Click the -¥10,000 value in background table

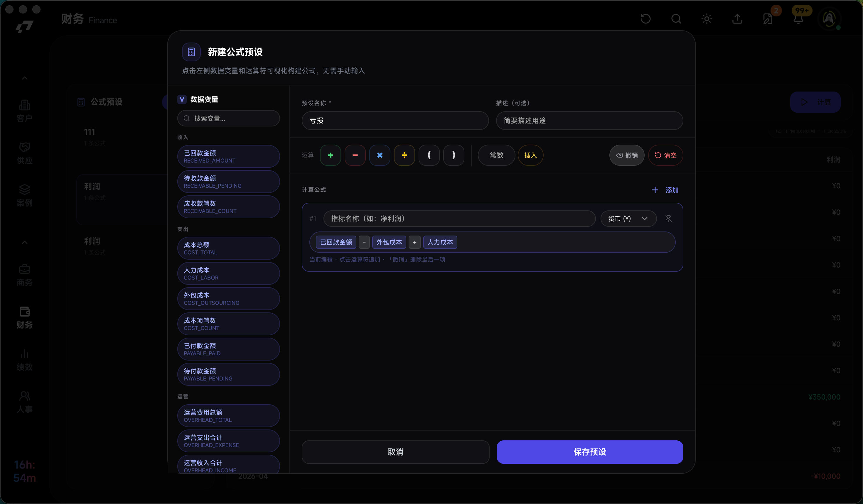click(825, 476)
